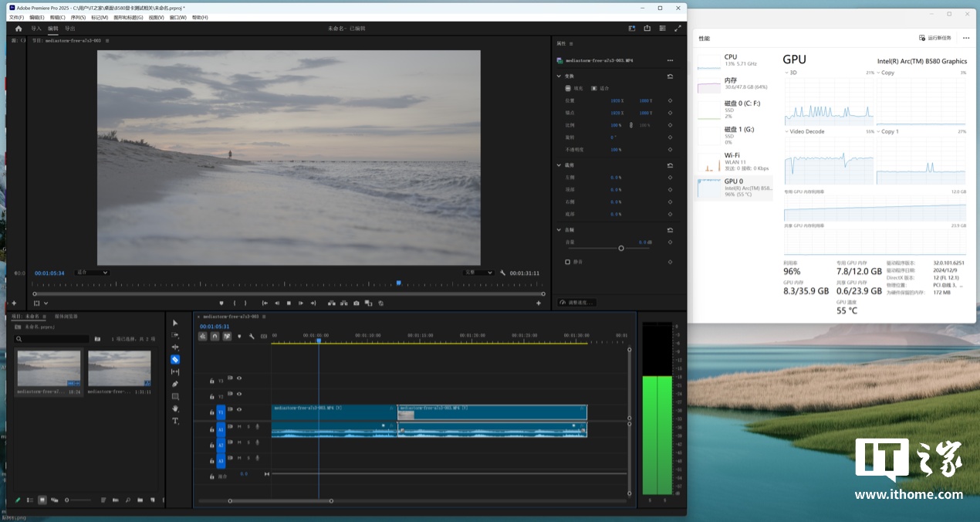Switch to the 导出 (Export) tab
Image resolution: width=980 pixels, height=522 pixels.
click(x=70, y=29)
